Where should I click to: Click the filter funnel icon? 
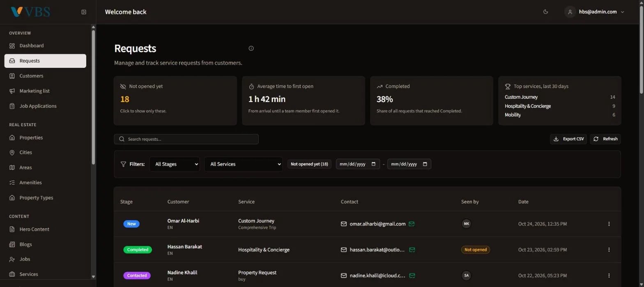123,164
